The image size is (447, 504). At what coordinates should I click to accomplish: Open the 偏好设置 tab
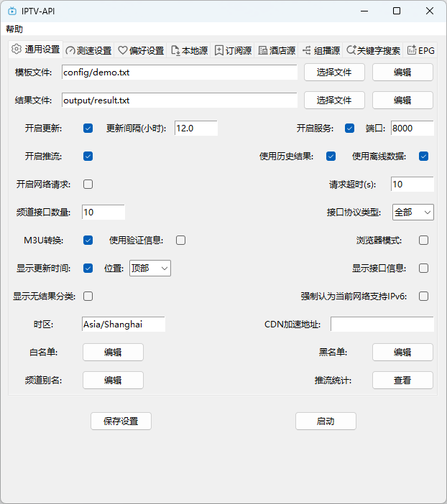click(141, 50)
